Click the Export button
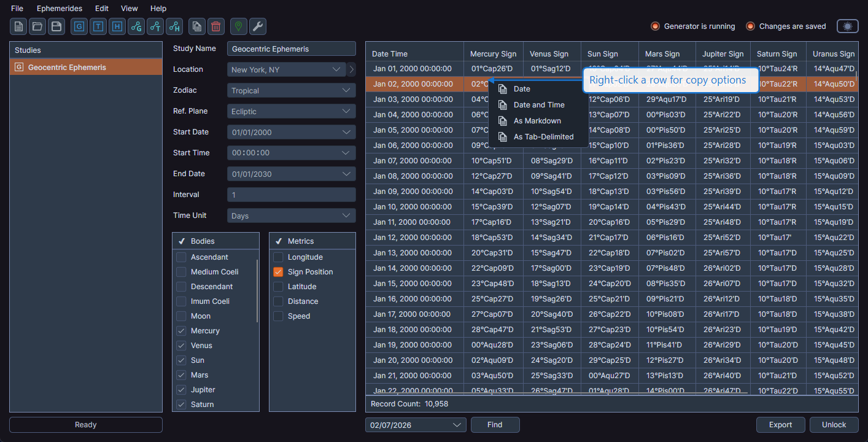The height and width of the screenshot is (442, 868). [x=780, y=424]
